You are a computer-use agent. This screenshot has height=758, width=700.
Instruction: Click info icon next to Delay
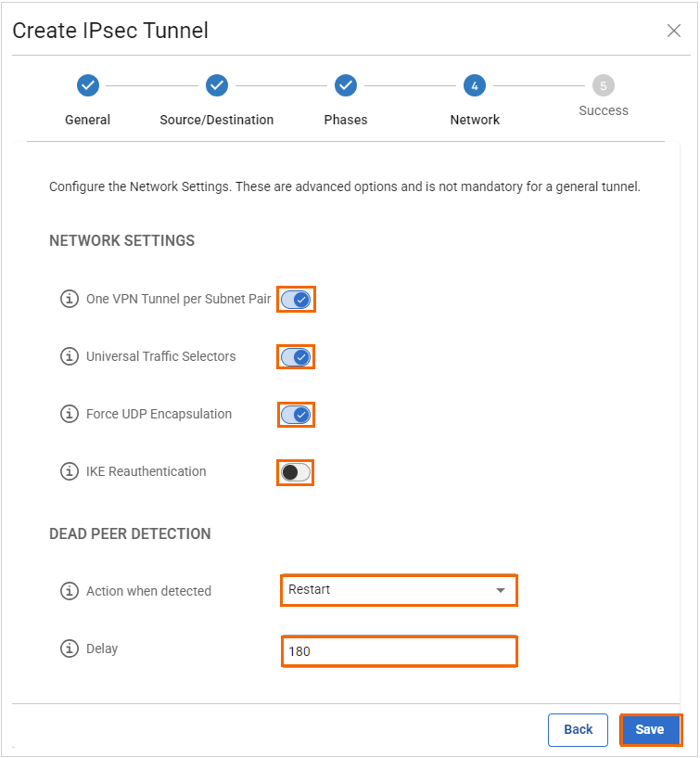point(69,649)
